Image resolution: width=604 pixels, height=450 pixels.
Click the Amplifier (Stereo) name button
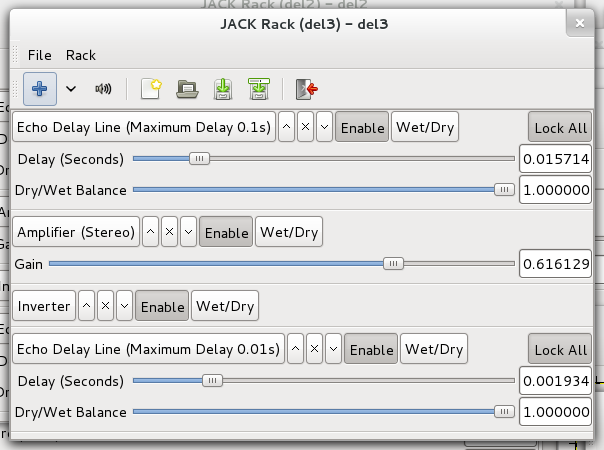(76, 232)
